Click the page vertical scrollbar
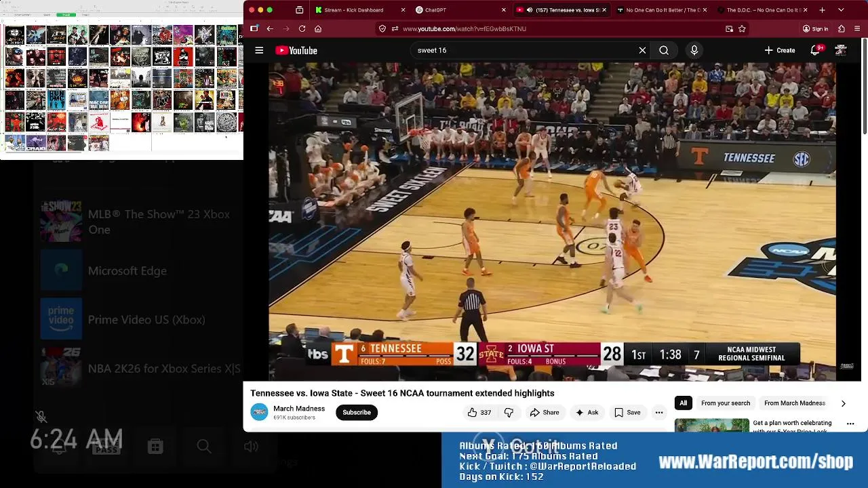 [x=865, y=87]
